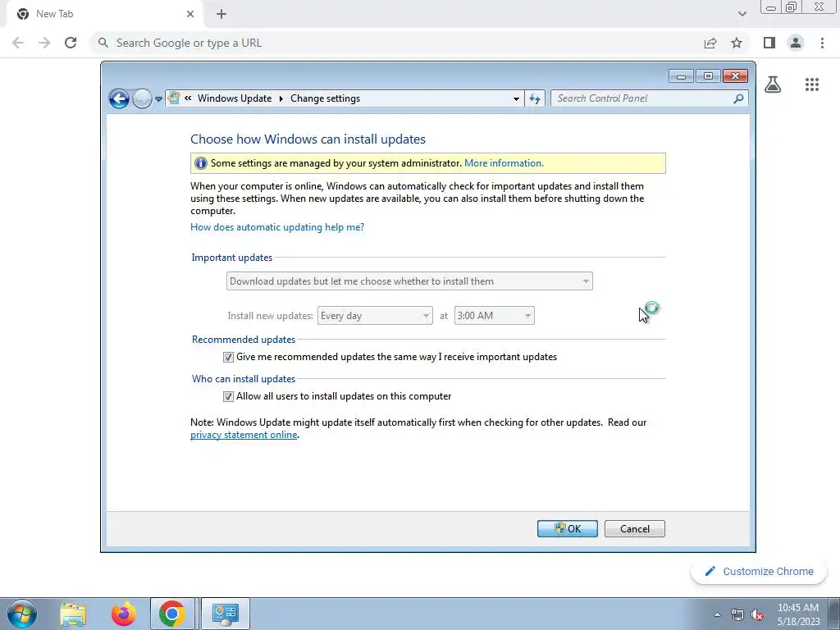This screenshot has width=840, height=630.
Task: Refresh the Control Panel address bar
Action: (x=535, y=98)
